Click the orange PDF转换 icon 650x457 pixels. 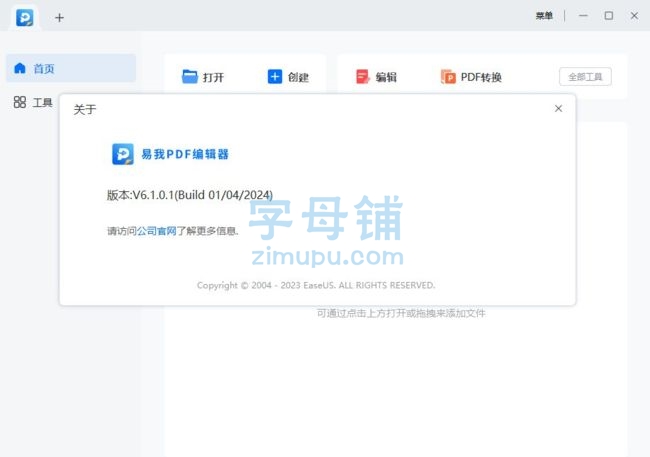448,77
